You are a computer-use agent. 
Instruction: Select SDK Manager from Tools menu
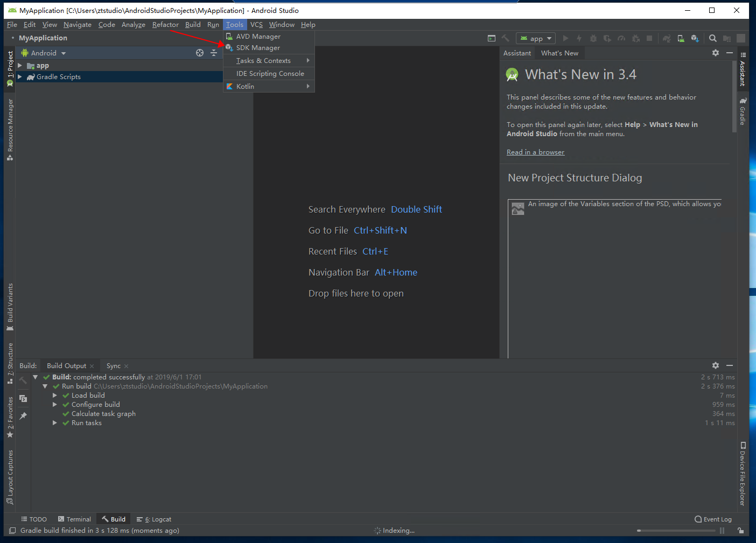pos(269,48)
